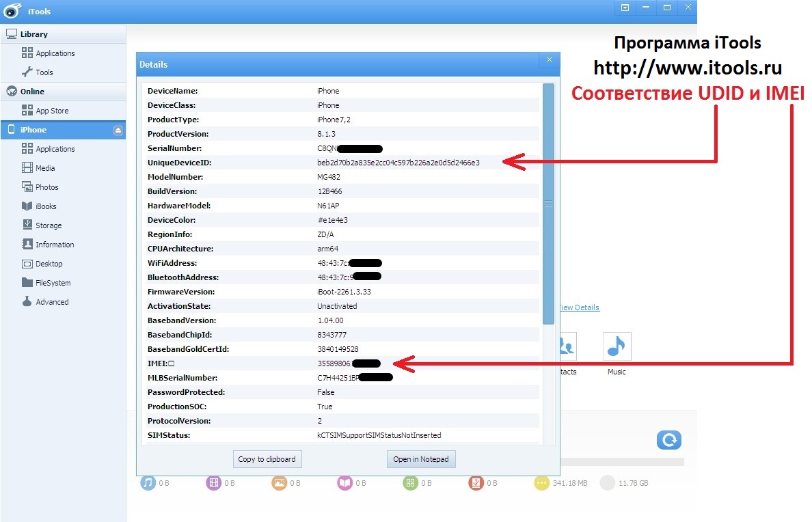Open Library section in the sidebar

coord(63,34)
